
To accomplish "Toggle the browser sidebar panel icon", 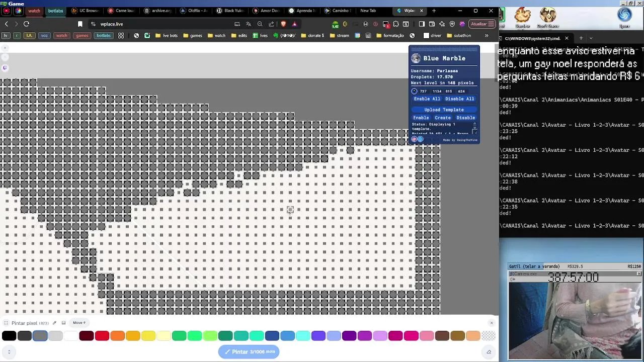I will 422,24.
